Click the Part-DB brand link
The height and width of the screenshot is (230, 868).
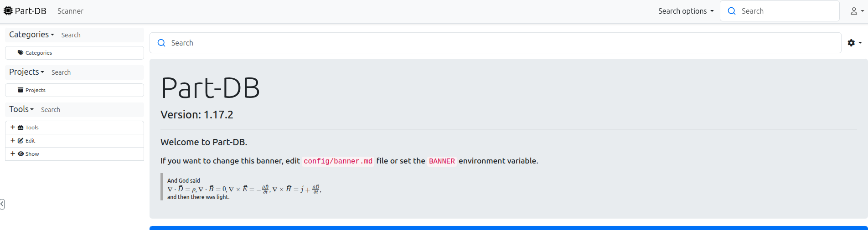pos(31,11)
